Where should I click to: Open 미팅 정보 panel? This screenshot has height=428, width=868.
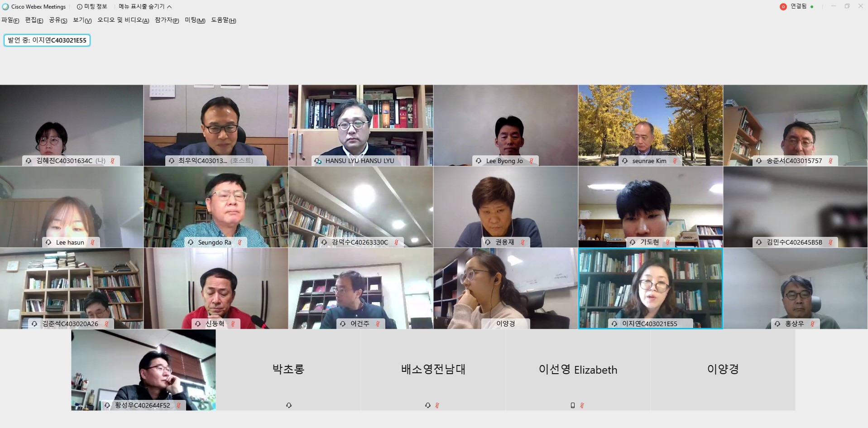92,7
